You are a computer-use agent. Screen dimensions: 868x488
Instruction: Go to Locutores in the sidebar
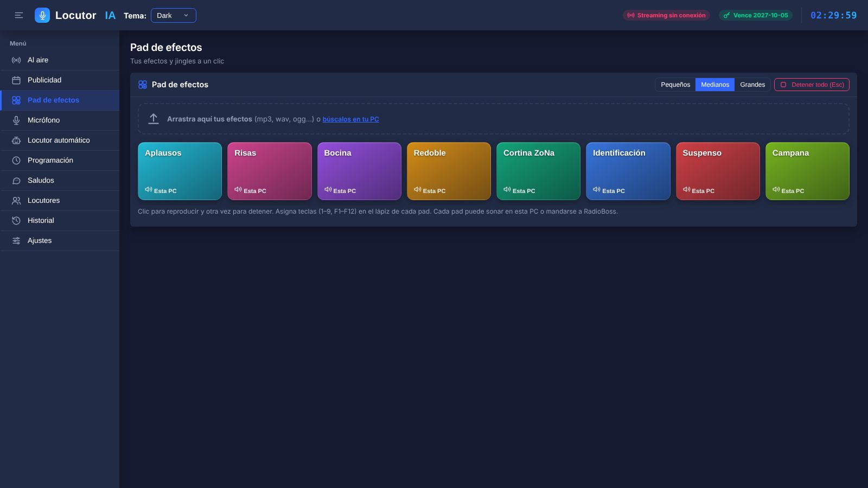point(60,201)
